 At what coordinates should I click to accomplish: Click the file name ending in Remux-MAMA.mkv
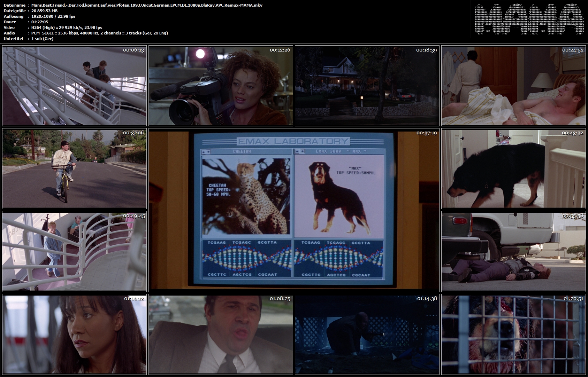[x=147, y=5]
